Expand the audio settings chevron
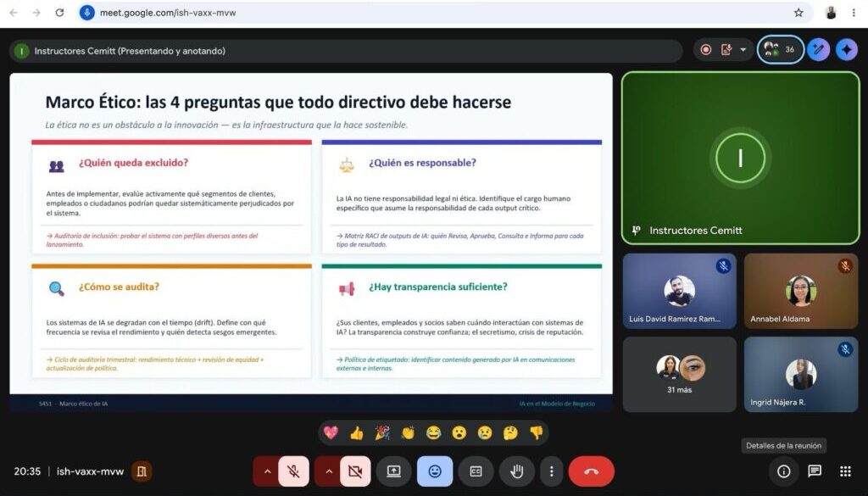The image size is (868, 496). pos(267,471)
